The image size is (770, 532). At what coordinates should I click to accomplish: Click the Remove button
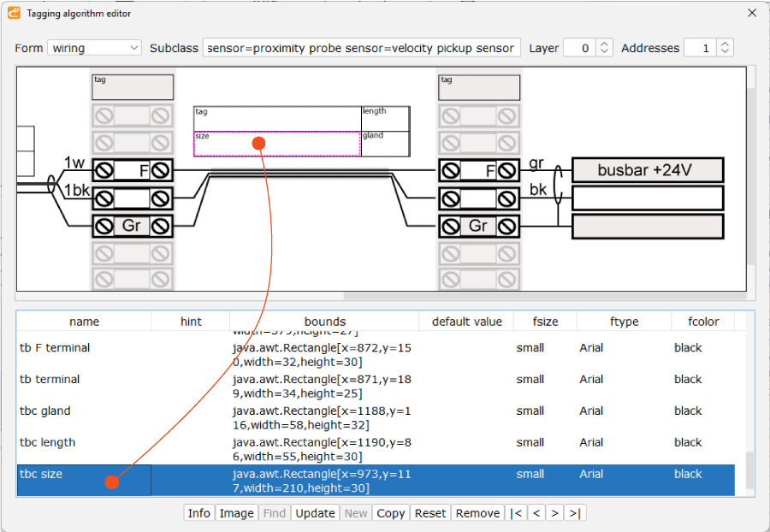pyautogui.click(x=477, y=513)
